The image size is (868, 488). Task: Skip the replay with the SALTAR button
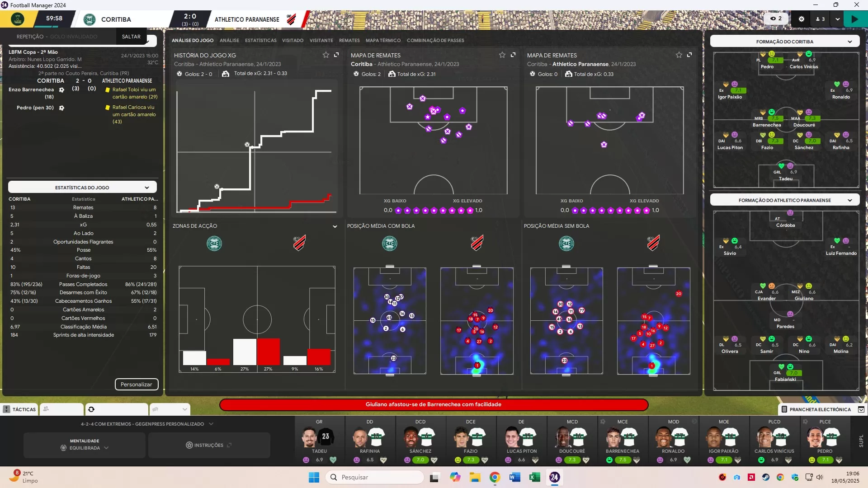coord(131,37)
